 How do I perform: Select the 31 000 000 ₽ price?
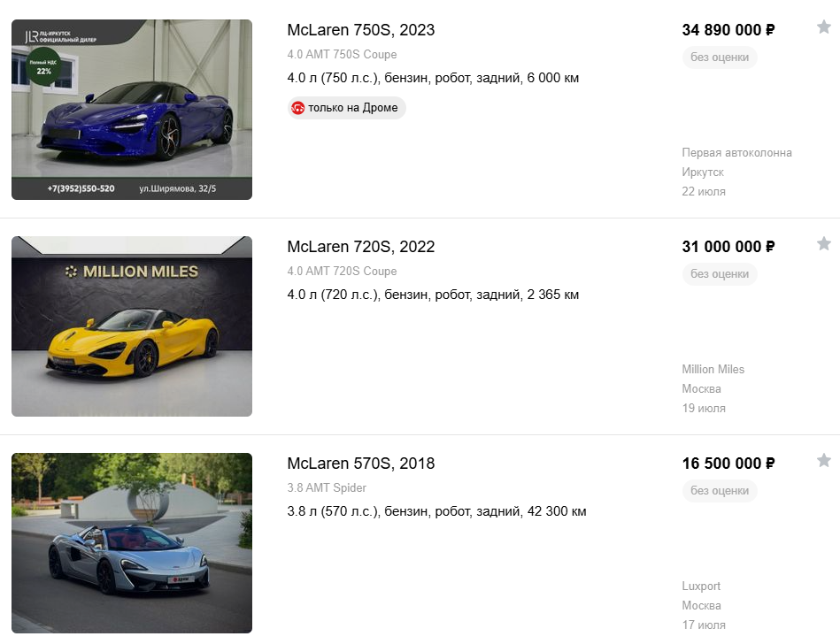(x=728, y=247)
